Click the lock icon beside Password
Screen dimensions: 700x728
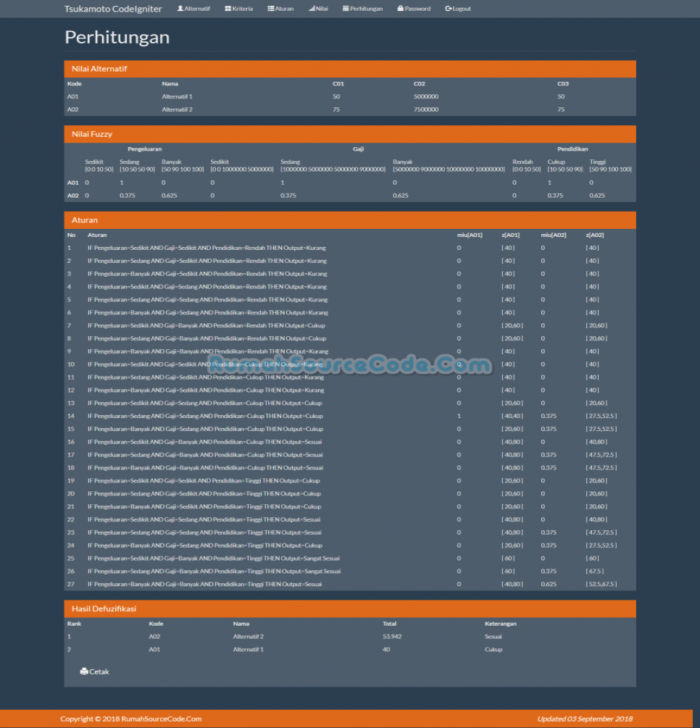[401, 9]
